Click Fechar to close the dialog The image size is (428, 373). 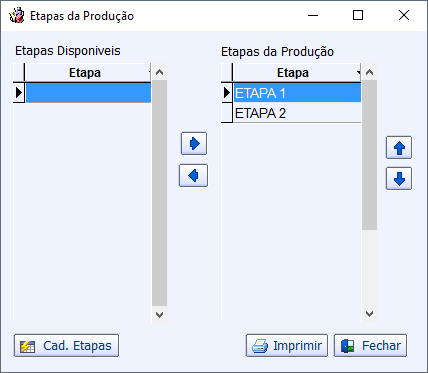[370, 346]
